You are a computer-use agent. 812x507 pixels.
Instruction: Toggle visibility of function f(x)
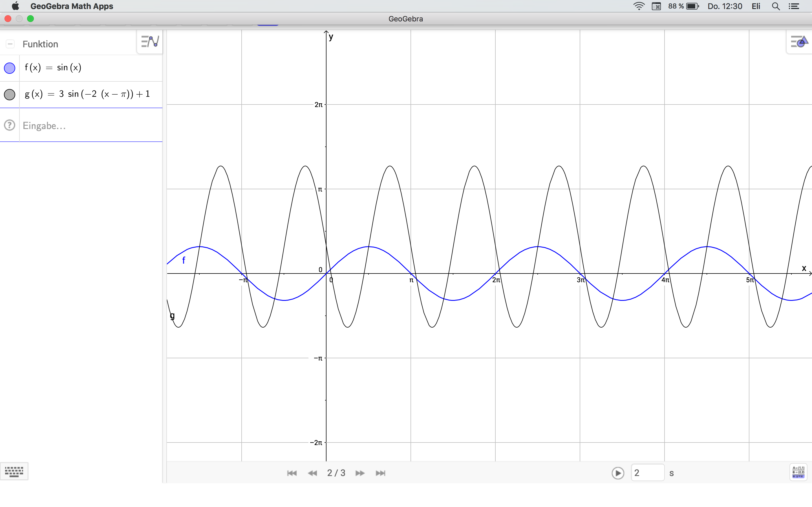[10, 68]
